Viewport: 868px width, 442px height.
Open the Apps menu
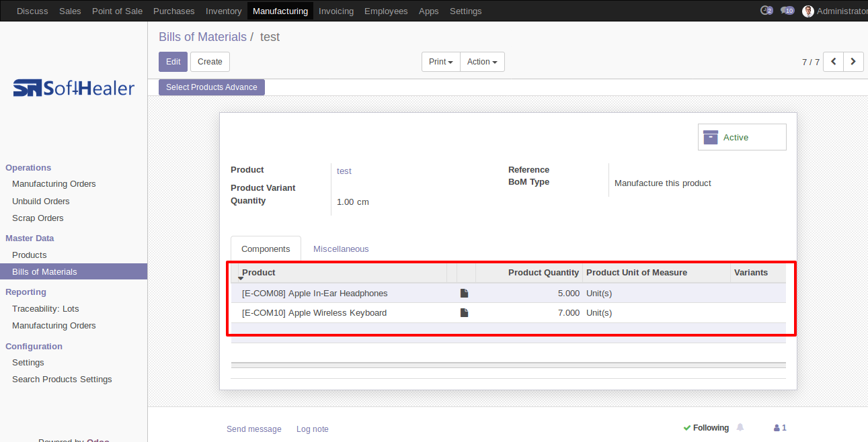(428, 11)
